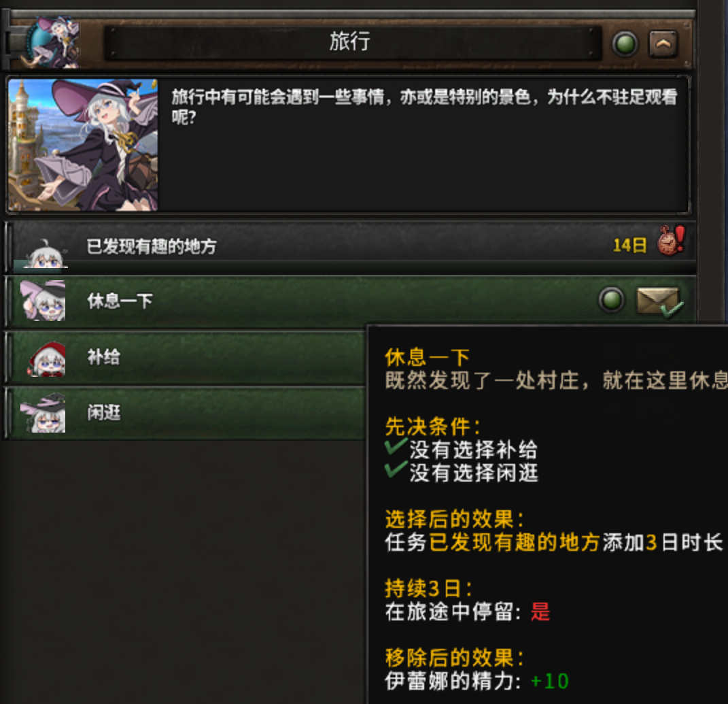Click the red-hooded Elaina icon beside 补给
Image resolution: width=728 pixels, height=704 pixels.
(x=47, y=359)
